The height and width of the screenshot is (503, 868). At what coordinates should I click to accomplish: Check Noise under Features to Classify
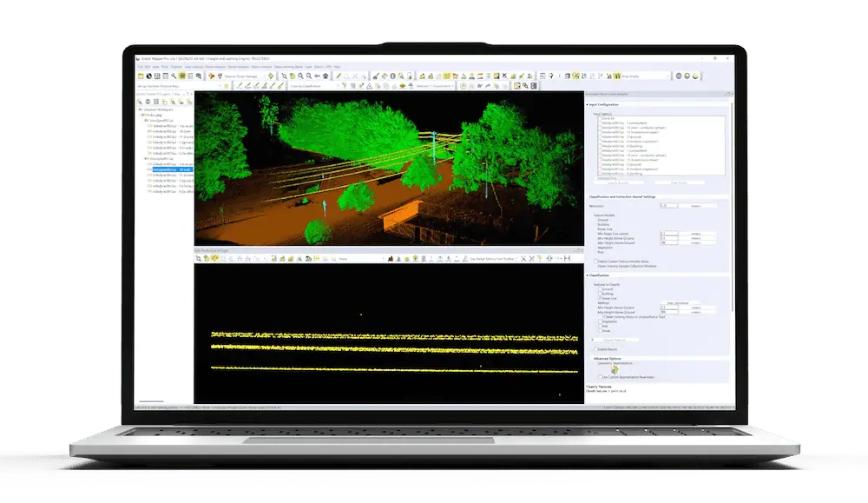pos(600,331)
